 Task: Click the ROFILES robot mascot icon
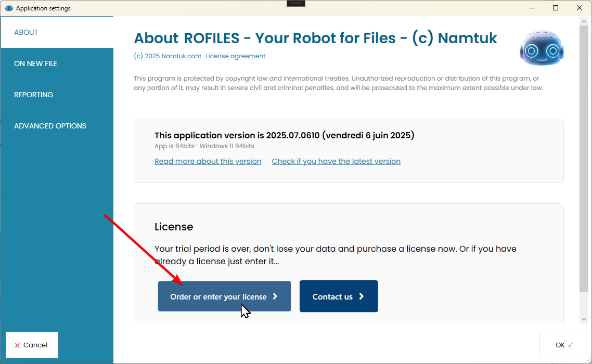coord(542,48)
